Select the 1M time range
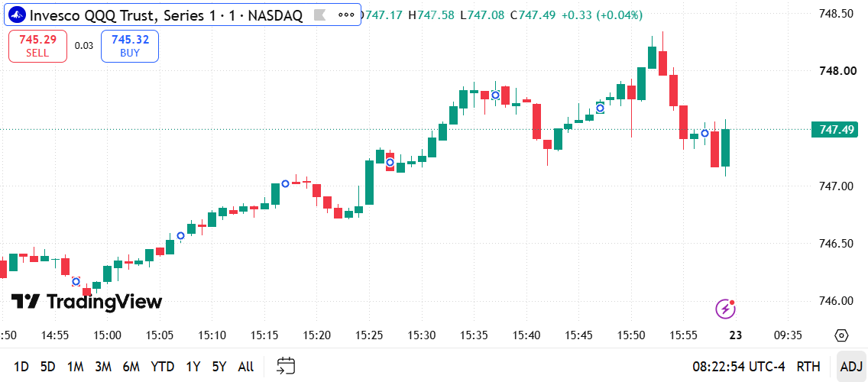The image size is (868, 382). (76, 367)
